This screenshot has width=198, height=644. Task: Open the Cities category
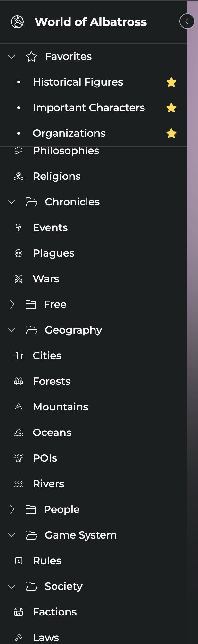coord(47,356)
